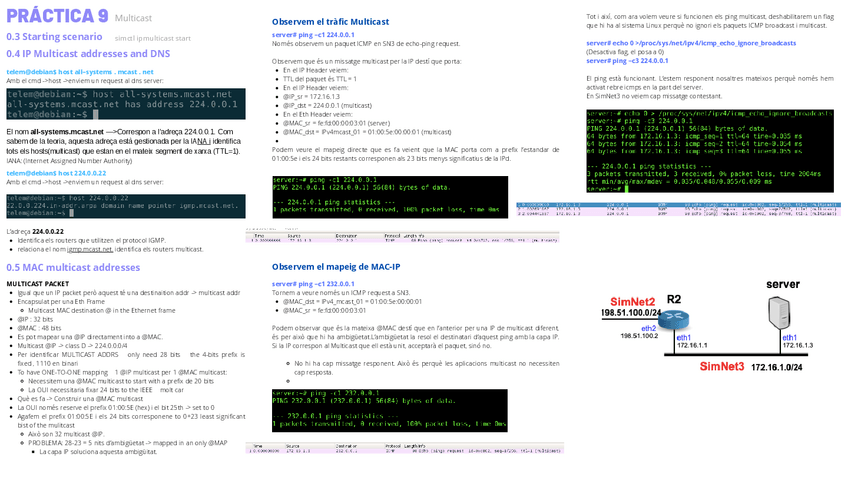Click 'server# ping –c3 224.0.0.1' command

pyautogui.click(x=627, y=61)
